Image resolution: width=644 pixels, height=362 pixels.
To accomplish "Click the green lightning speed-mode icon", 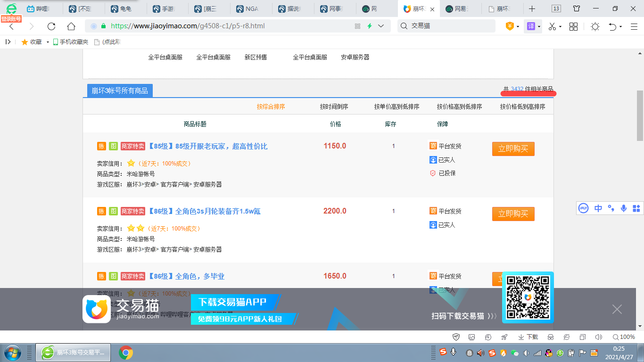I will [x=370, y=26].
